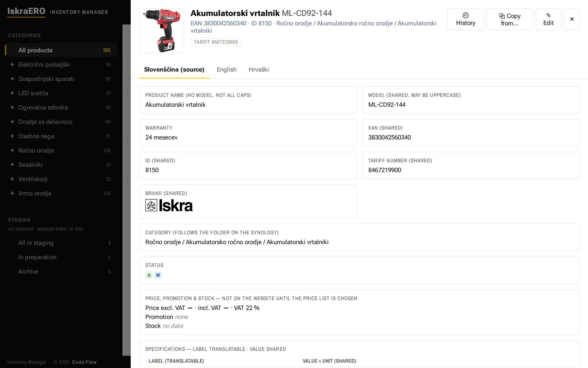Open the Archive staging list
This screenshot has height=368, width=588.
click(x=61, y=272)
